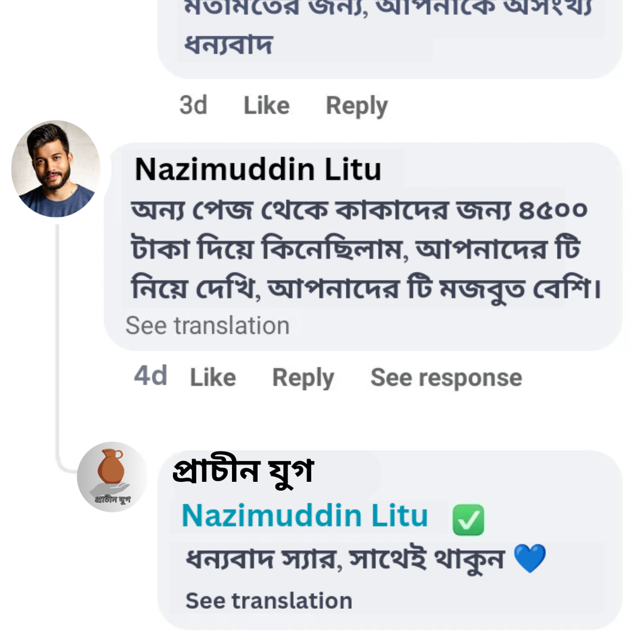Image resolution: width=644 pixels, height=644 pixels.
Task: Tap the verified badge next to mention
Action: (469, 519)
